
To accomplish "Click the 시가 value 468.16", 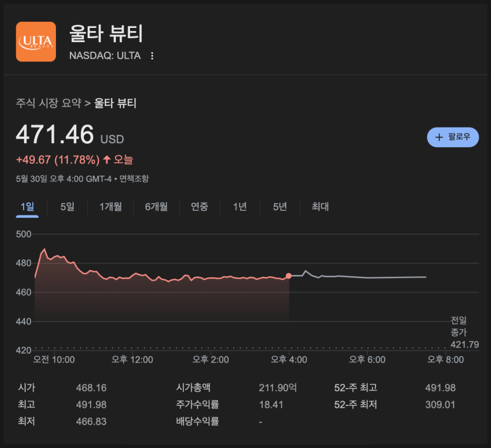I will point(91,388).
